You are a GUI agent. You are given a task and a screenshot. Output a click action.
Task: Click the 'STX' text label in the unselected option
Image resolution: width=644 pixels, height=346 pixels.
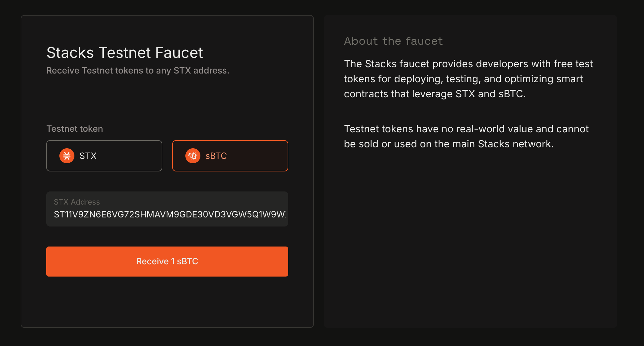[88, 156]
